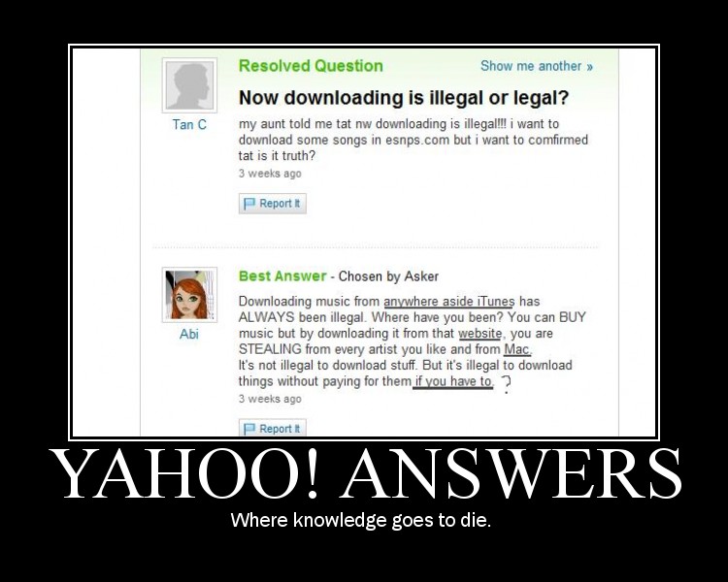Screen dimensions: 728x582
Task: Open the Abi username link
Action: click(189, 334)
